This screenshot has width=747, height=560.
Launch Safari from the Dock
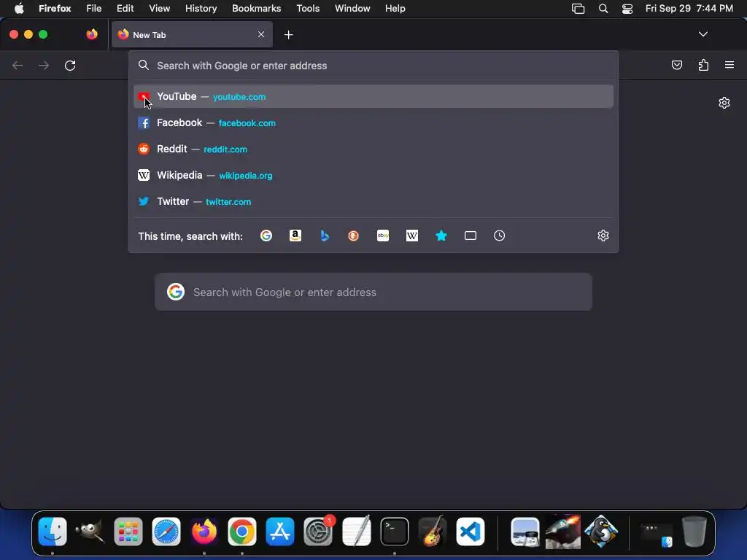pos(166,532)
